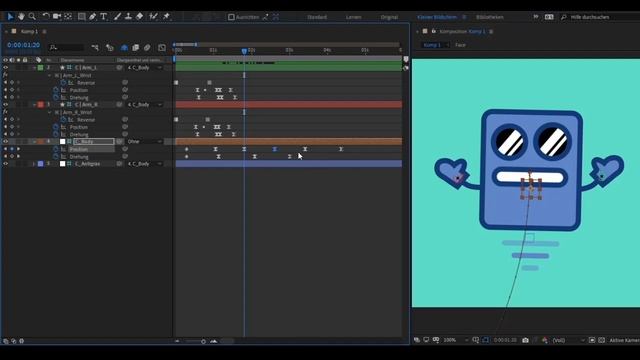Open C | Arm_L parent dropdown

(144, 68)
